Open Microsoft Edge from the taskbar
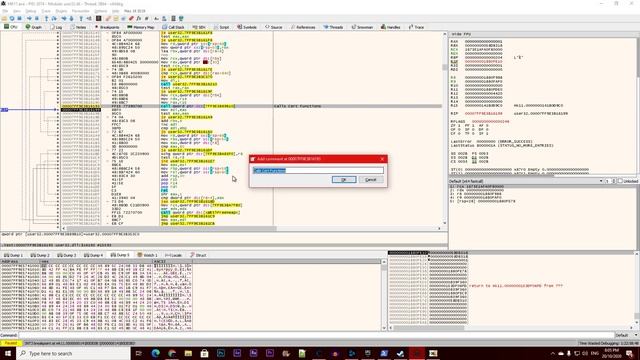Image resolution: width=640 pixels, height=360 pixels. pyautogui.click(x=156, y=353)
